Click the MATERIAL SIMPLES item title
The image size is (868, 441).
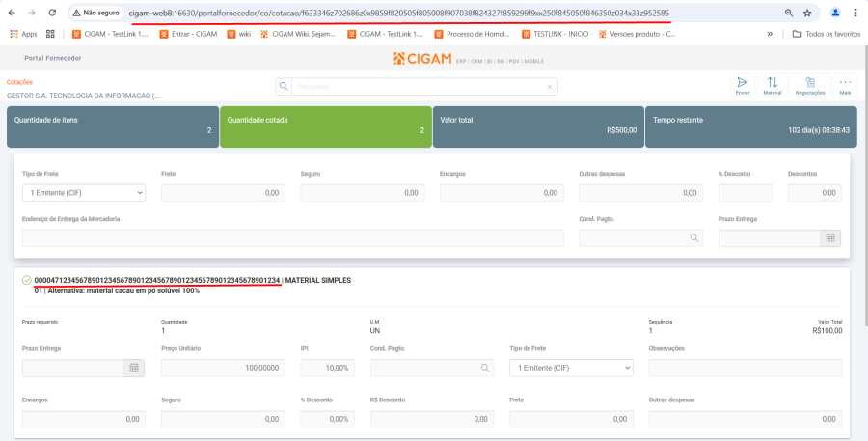pos(317,281)
